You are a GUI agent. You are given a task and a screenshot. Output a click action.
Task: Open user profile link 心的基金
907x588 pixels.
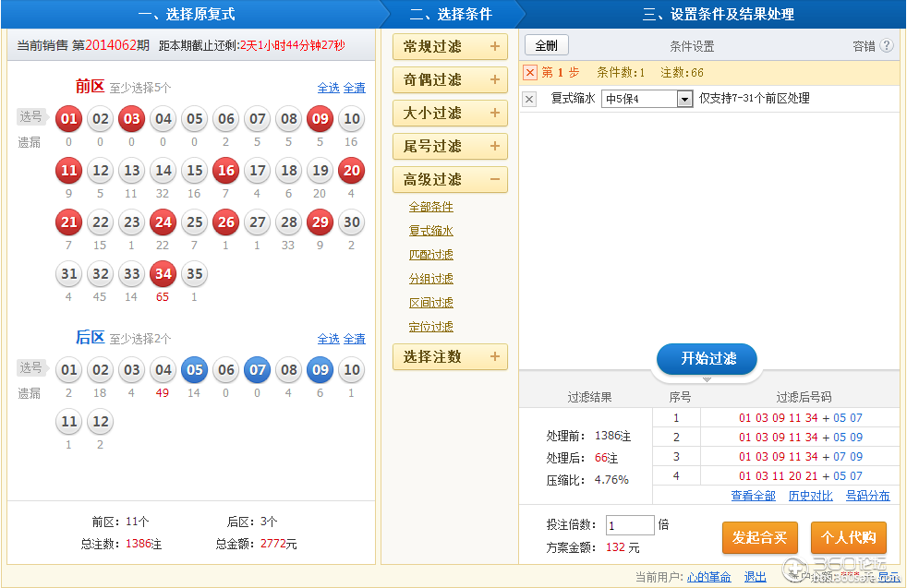click(709, 576)
